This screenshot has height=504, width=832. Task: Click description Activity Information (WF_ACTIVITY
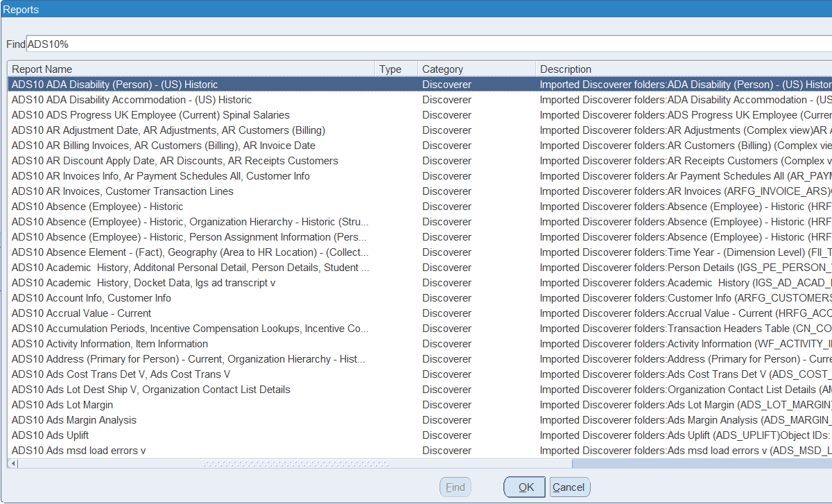coord(686,344)
